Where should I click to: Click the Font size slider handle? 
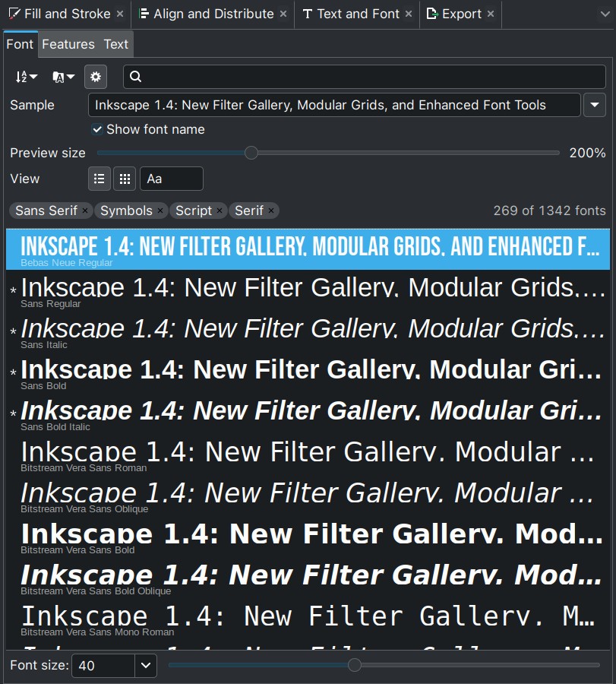[355, 665]
